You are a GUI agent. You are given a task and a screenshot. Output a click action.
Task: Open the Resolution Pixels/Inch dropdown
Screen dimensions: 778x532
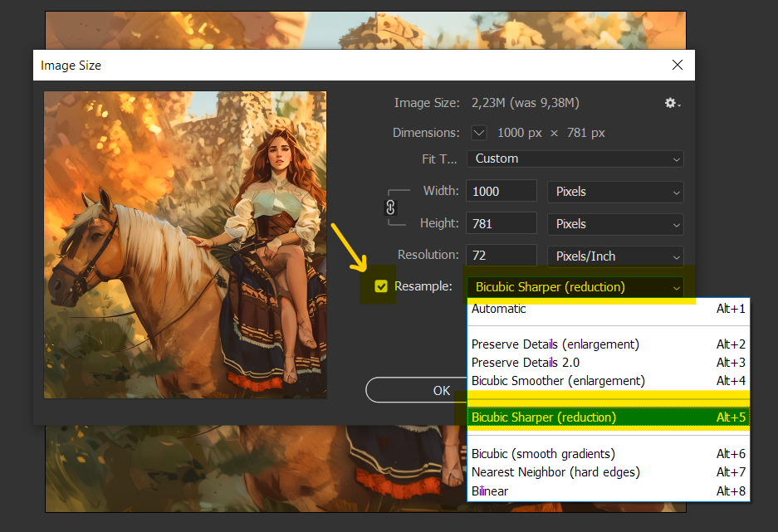click(x=615, y=256)
